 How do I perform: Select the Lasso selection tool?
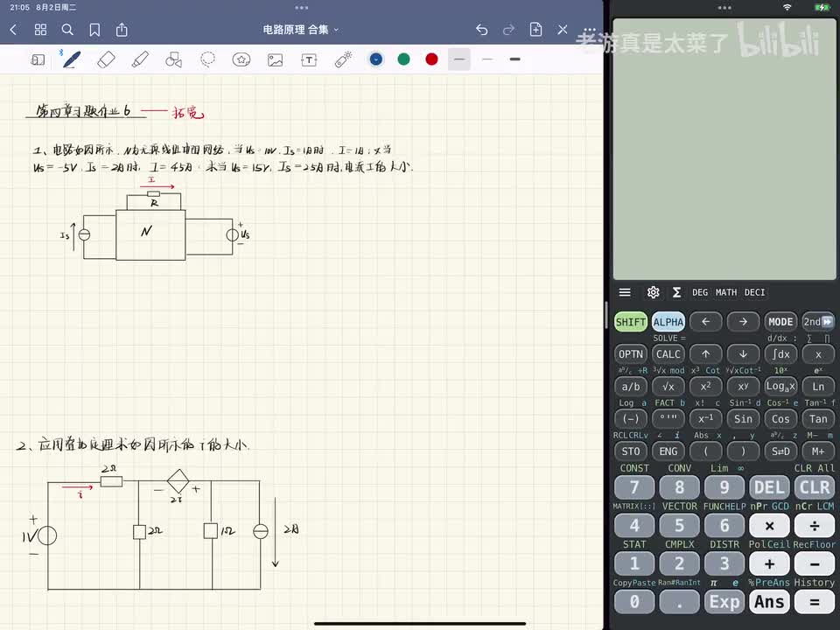tap(208, 59)
